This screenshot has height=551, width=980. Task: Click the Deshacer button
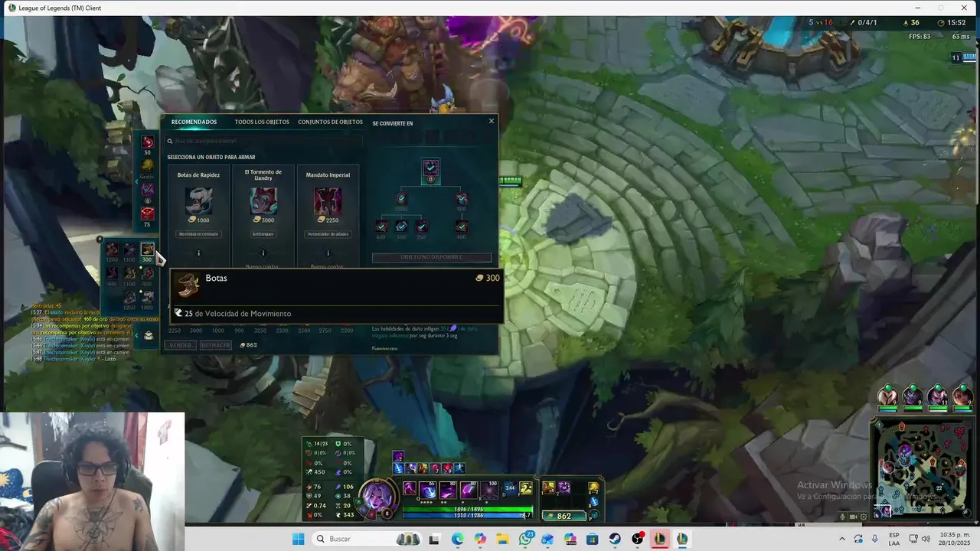(x=215, y=345)
